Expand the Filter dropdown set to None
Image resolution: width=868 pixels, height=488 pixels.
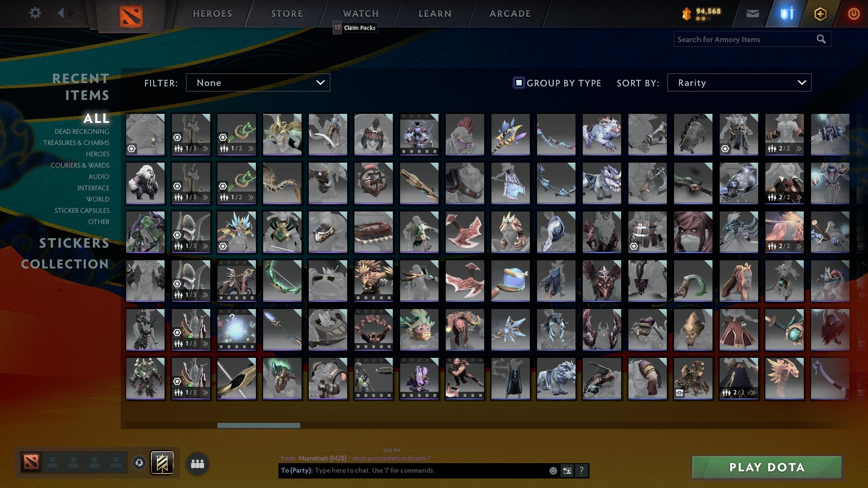pyautogui.click(x=258, y=83)
